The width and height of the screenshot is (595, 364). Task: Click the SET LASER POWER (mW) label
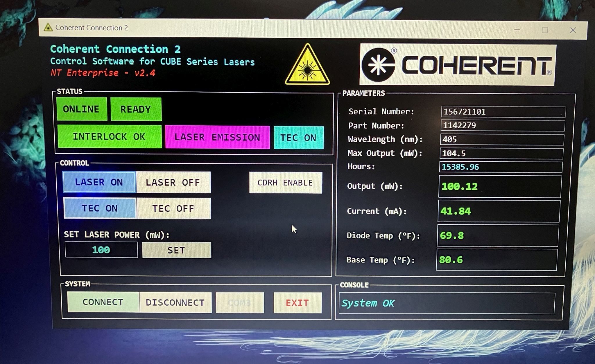click(117, 235)
